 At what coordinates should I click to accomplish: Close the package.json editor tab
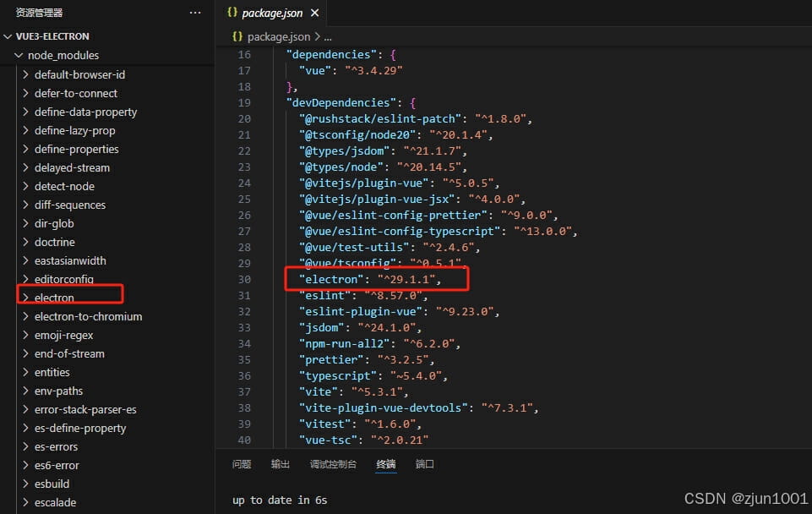[315, 13]
